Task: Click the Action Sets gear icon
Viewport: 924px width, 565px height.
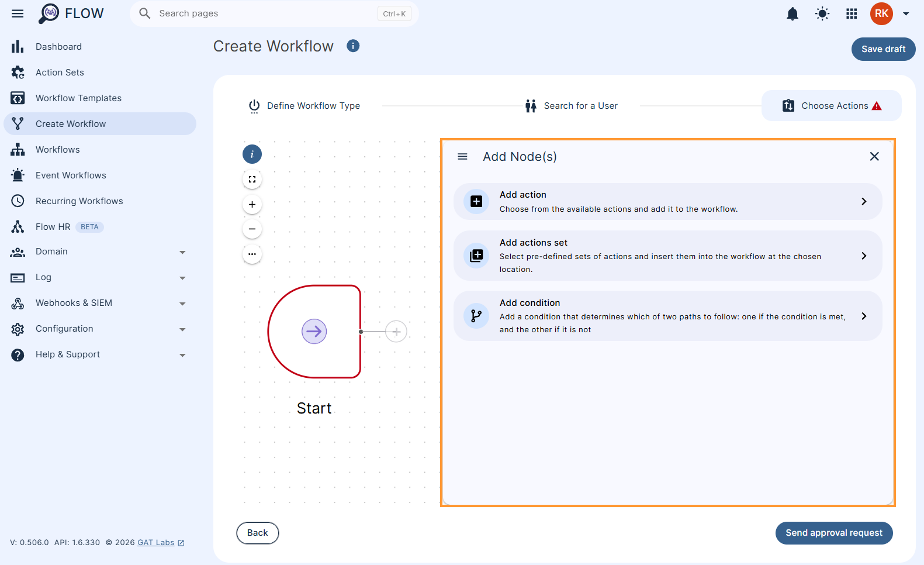Action: click(18, 73)
